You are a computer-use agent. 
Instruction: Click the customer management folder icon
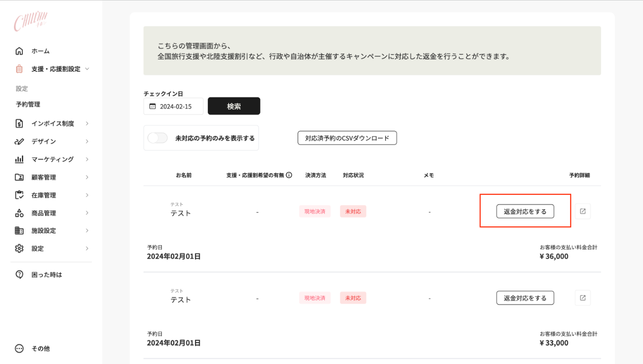(x=19, y=177)
